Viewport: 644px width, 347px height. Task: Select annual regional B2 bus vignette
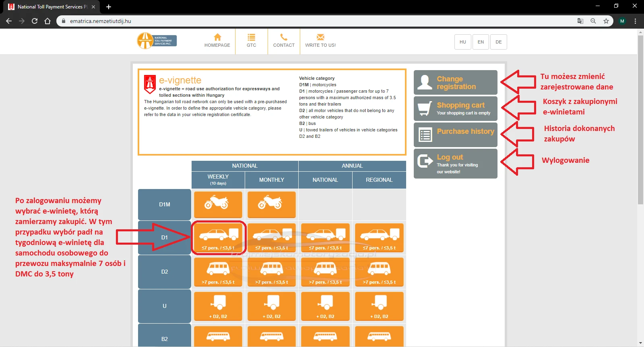pyautogui.click(x=379, y=337)
